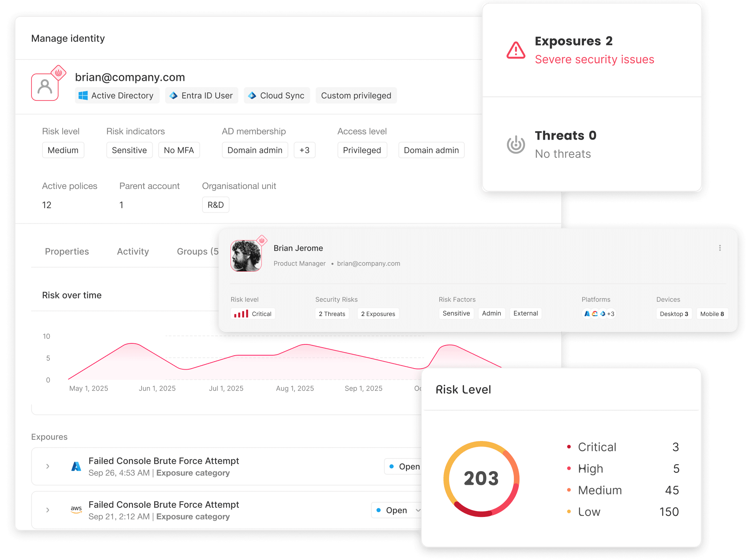Click the 2 Exposures security risk chip
Screen dimensions: 751x560
(x=378, y=314)
